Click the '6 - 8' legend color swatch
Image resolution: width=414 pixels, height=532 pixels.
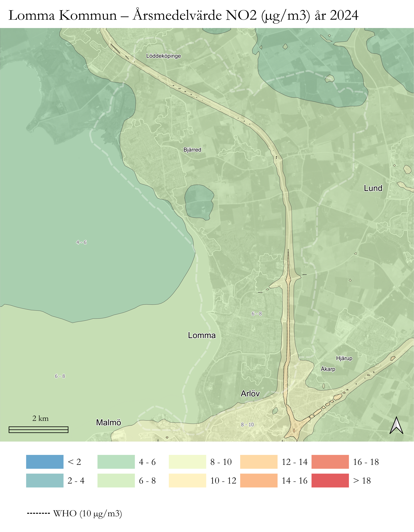(x=116, y=480)
